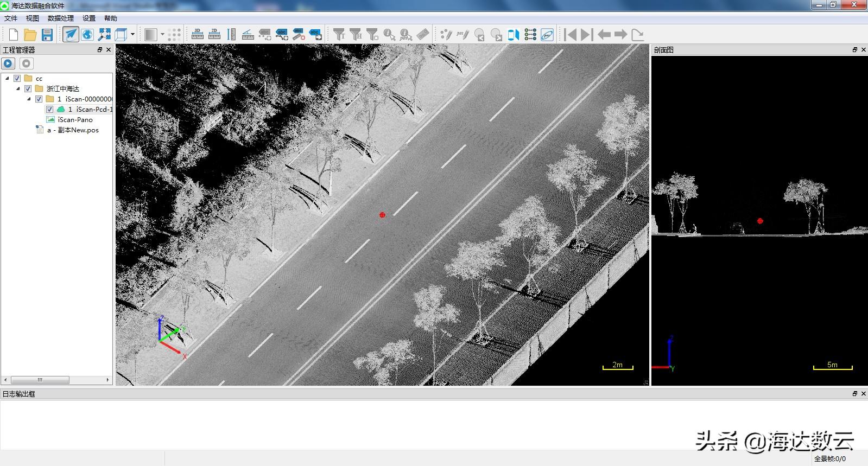Toggle the 浙江中海达 folder checkbox
This screenshot has height=466, width=868.
[28, 88]
